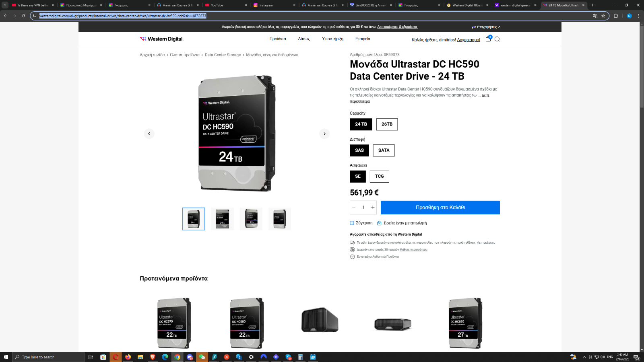This screenshot has height=362, width=644.
Task: Click browser back arrow
Action: [x=6, y=16]
